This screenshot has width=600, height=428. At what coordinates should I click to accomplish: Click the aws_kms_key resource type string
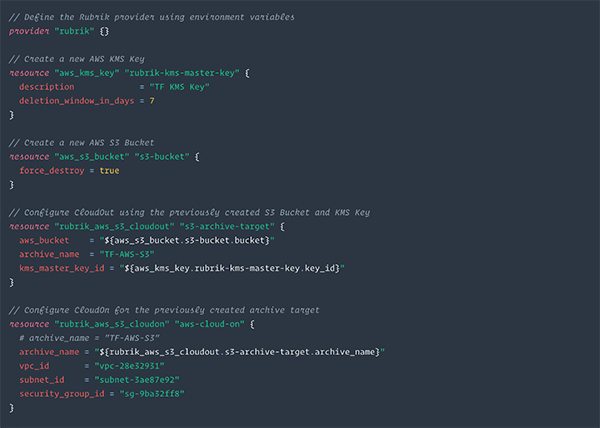click(x=86, y=73)
